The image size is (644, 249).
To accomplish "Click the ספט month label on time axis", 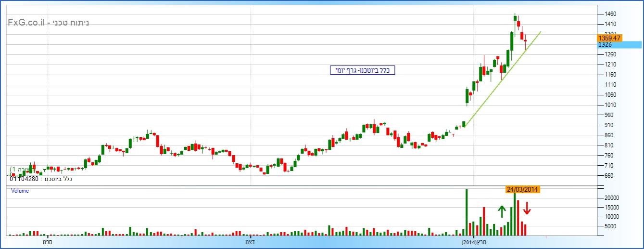I will pos(46,242).
